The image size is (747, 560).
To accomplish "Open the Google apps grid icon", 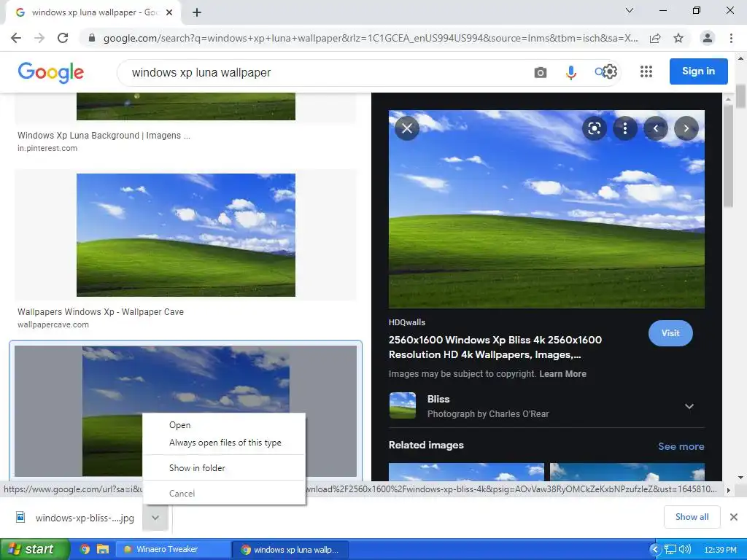I will [x=646, y=71].
